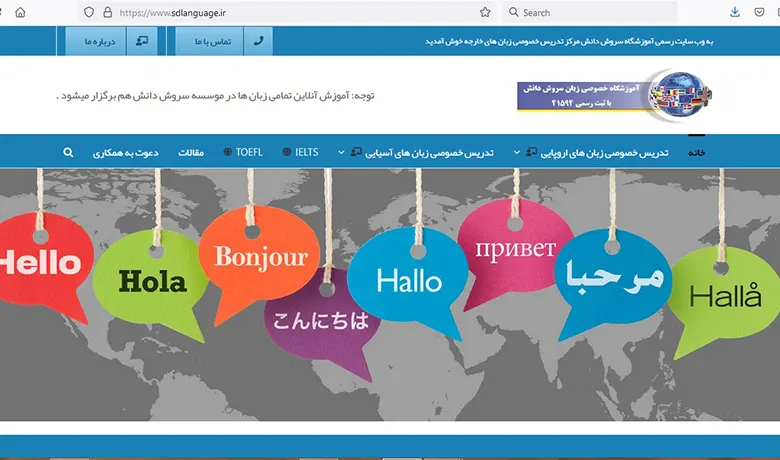This screenshot has width=780, height=460.
Task: Click the presenter icon beside درباره ما
Action: (142, 41)
